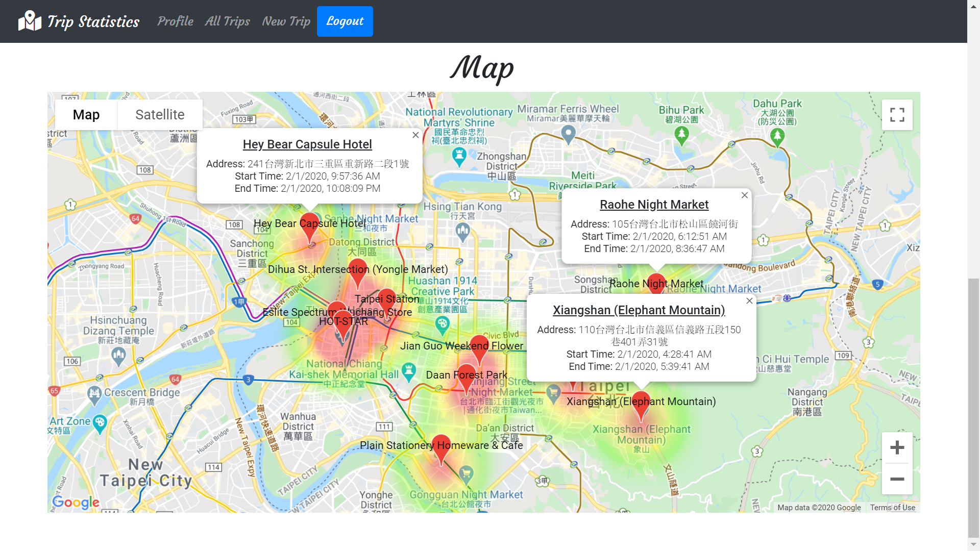Click the Xiangshan Elephant Mountain red marker
This screenshot has height=551, width=980.
click(x=641, y=406)
